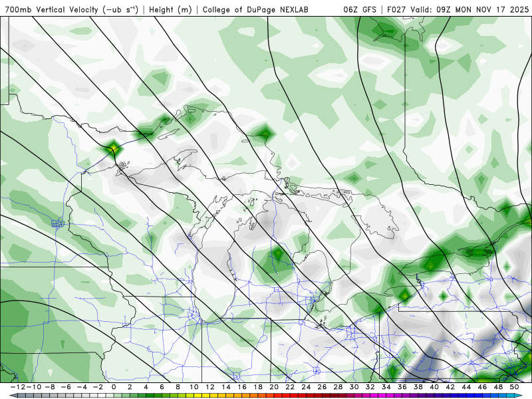Click the '50' scale label

514,387
